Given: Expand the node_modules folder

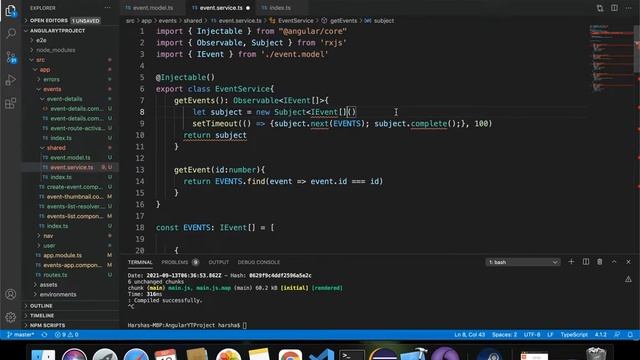Looking at the screenshot, I should [56, 50].
